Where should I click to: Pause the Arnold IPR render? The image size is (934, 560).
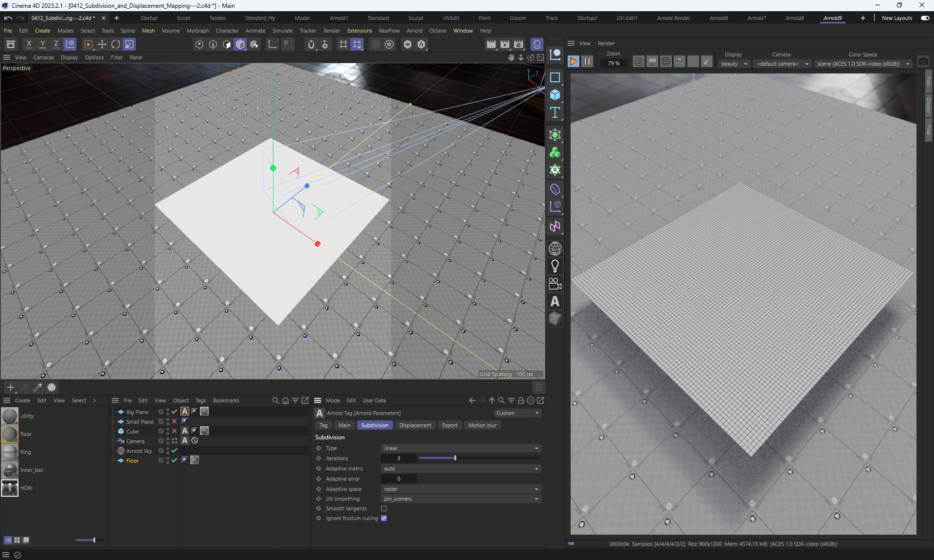587,62
